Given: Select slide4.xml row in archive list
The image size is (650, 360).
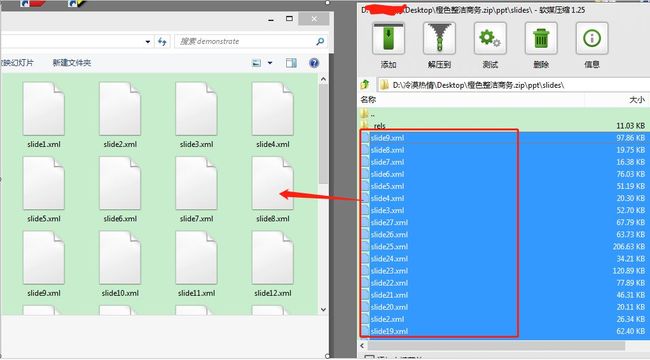Looking at the screenshot, I should point(503,198).
